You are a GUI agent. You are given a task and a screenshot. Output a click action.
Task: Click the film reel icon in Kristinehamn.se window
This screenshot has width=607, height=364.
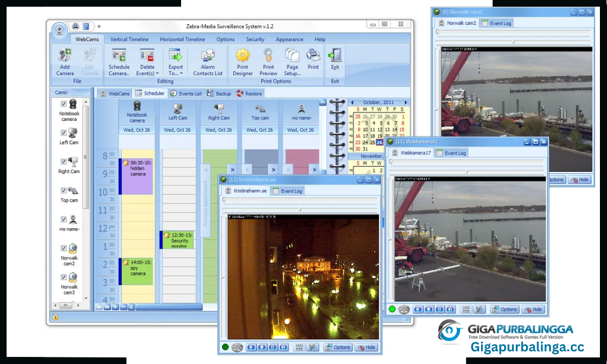tap(237, 347)
